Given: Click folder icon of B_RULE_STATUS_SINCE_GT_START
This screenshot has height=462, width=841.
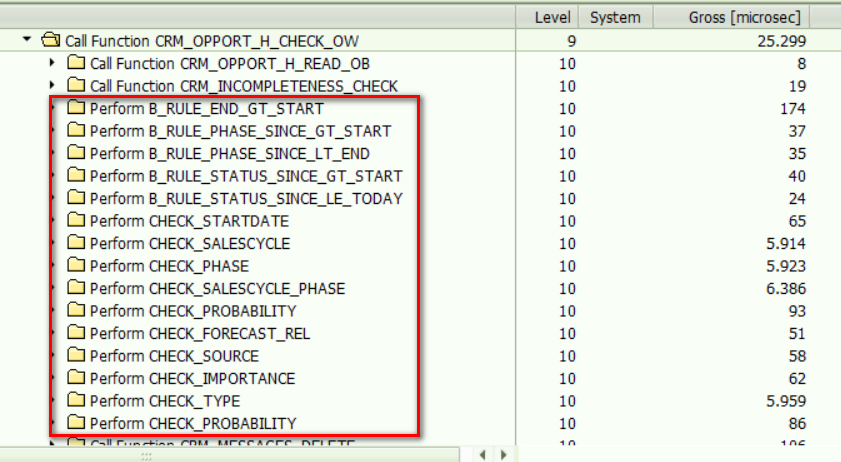Looking at the screenshot, I should [76, 175].
